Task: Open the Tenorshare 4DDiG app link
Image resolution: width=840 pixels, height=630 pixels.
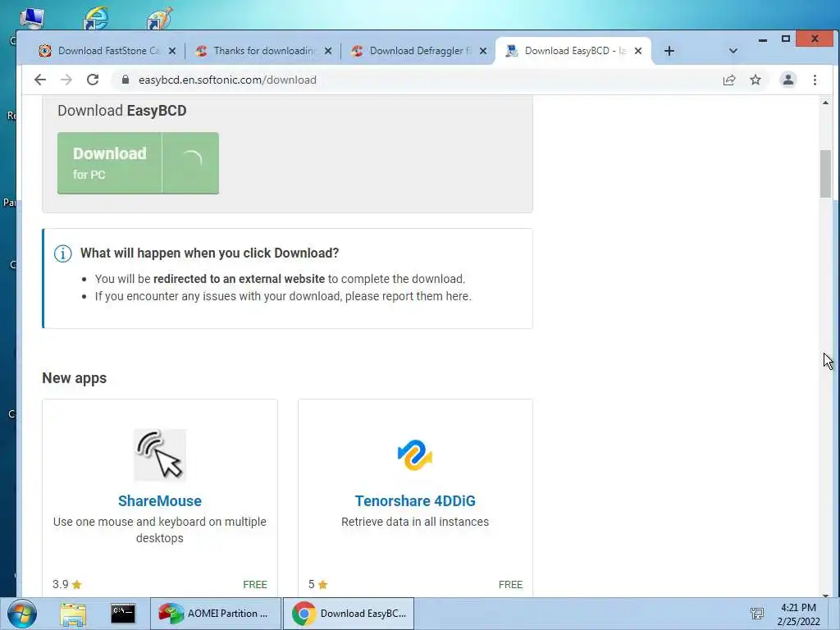Action: coord(415,501)
